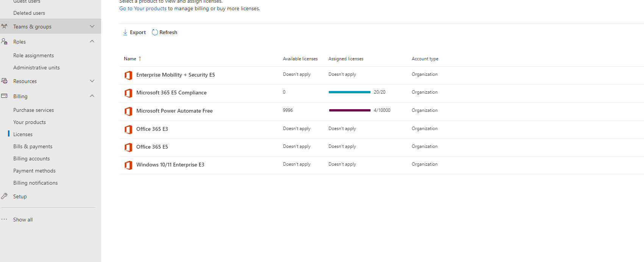The width and height of the screenshot is (644, 262).
Task: Click the Resources printer icon
Action: tap(4, 81)
